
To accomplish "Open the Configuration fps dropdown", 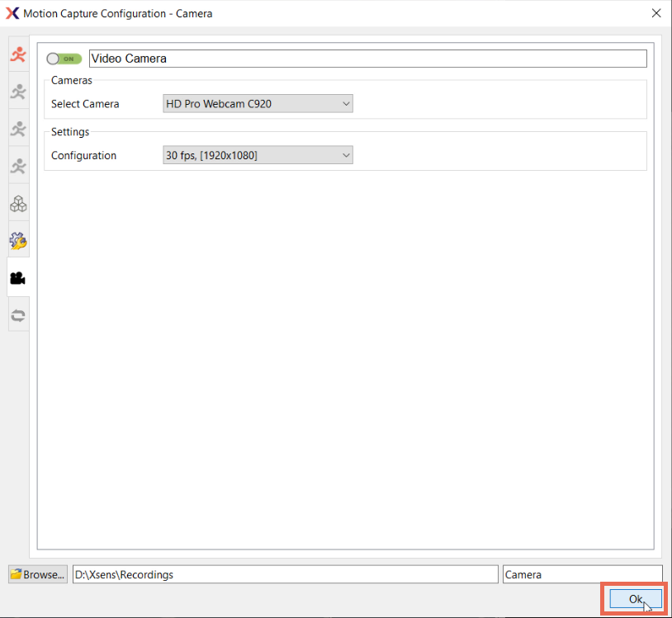I will 258,155.
